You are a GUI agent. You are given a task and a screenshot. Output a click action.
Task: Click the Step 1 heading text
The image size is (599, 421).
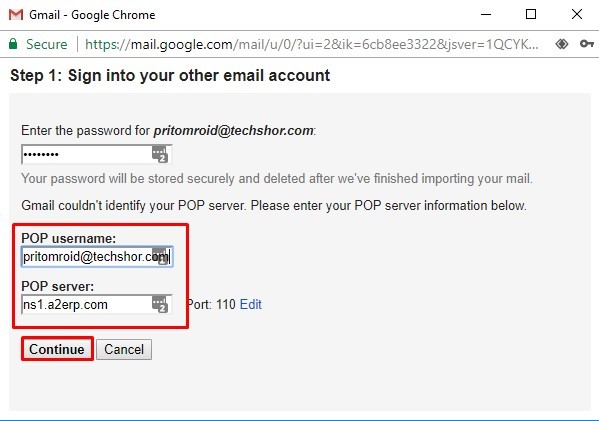click(170, 75)
